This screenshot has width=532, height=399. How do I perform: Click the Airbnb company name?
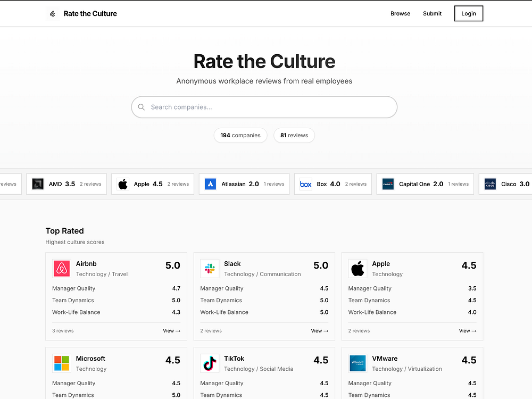point(86,264)
